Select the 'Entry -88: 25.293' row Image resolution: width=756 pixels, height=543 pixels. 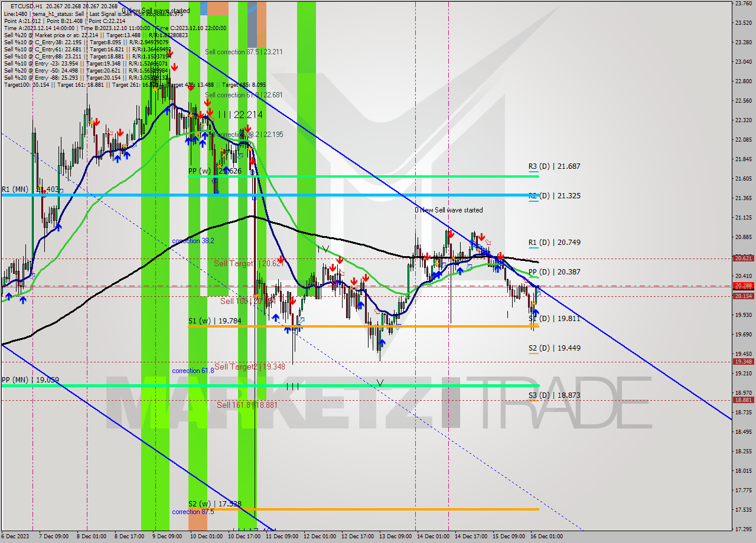(x=86, y=77)
